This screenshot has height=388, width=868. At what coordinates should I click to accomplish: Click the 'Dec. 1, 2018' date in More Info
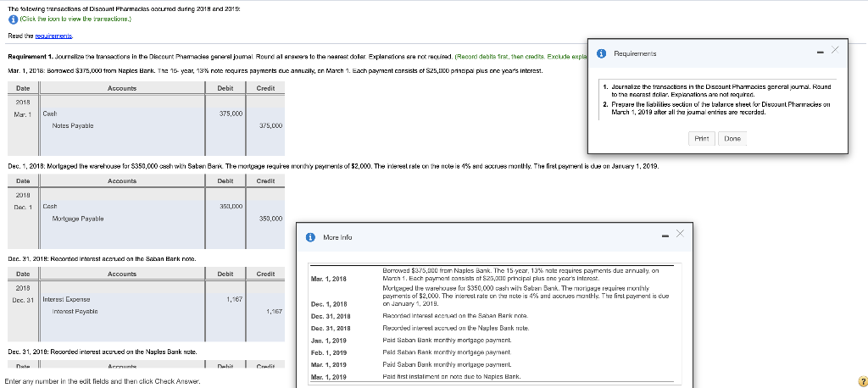pyautogui.click(x=329, y=304)
